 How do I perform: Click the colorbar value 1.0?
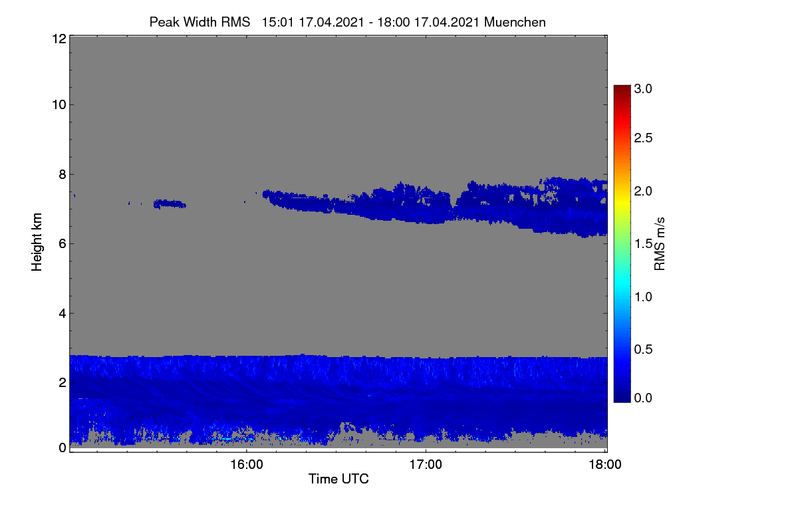tap(643, 296)
